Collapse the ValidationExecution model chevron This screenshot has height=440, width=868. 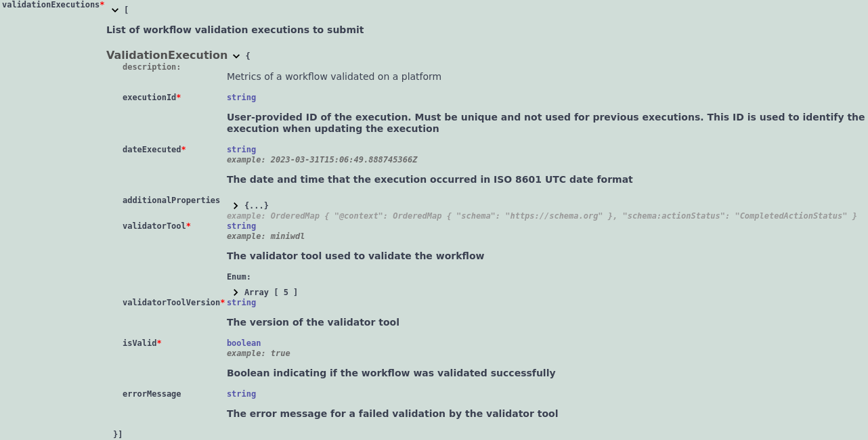pyautogui.click(x=236, y=56)
